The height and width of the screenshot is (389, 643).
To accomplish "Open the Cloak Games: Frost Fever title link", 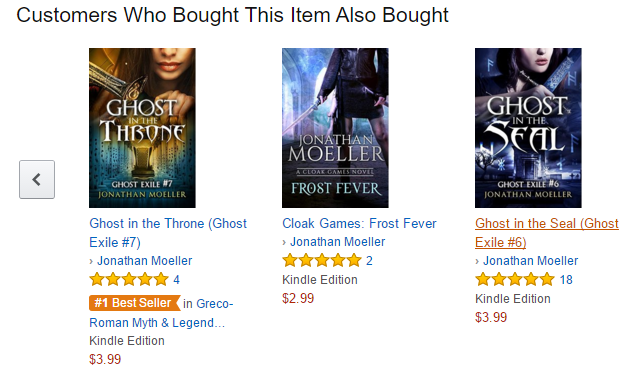I will (x=359, y=223).
